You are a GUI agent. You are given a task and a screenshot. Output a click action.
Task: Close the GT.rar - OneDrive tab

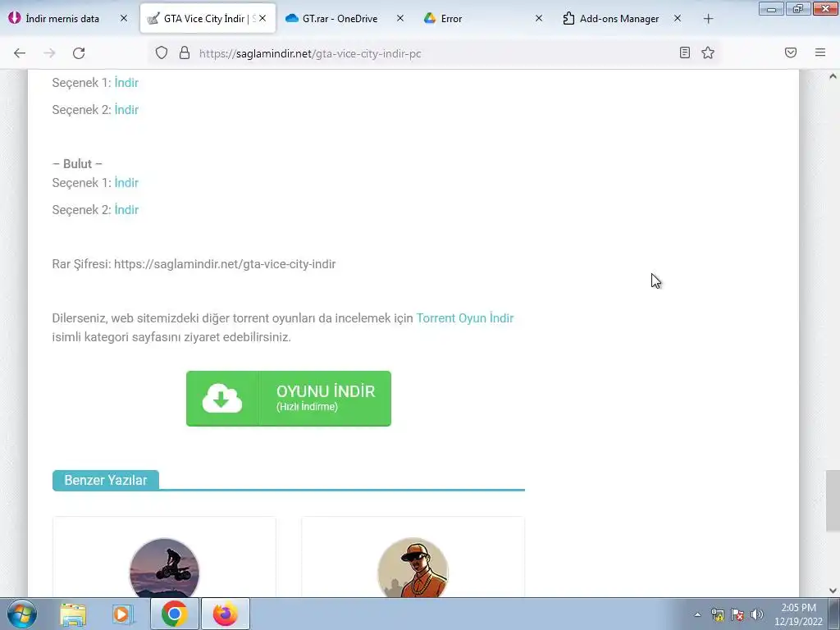400,18
